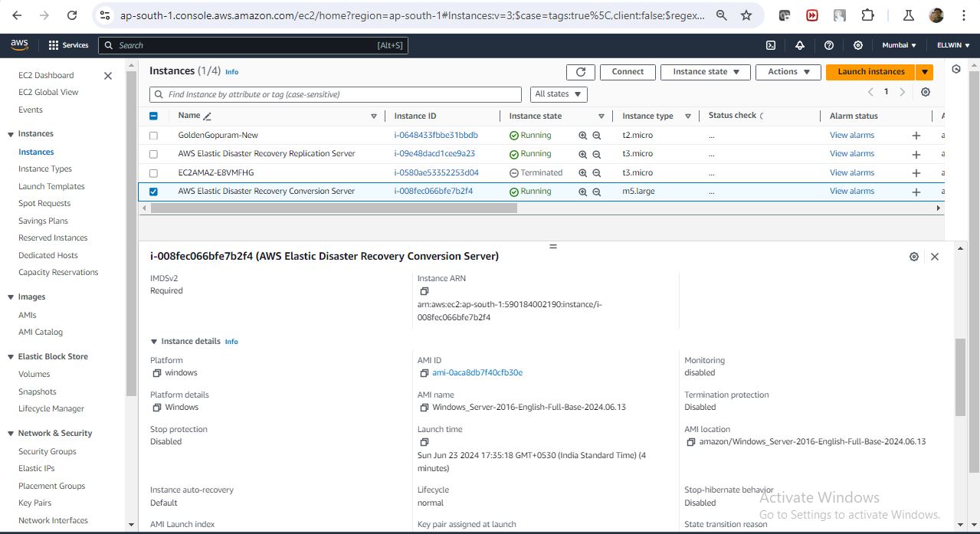
Task: Click the refresh instances icon button
Action: [x=580, y=72]
